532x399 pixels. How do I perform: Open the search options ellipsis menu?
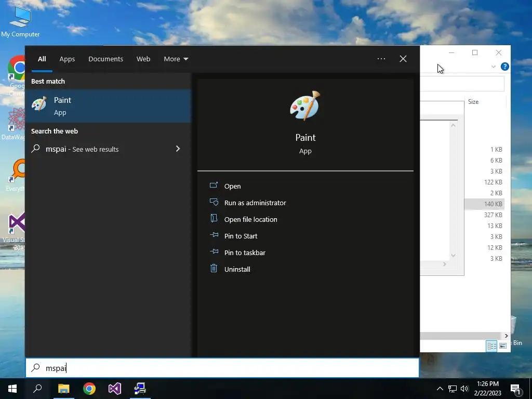point(381,59)
